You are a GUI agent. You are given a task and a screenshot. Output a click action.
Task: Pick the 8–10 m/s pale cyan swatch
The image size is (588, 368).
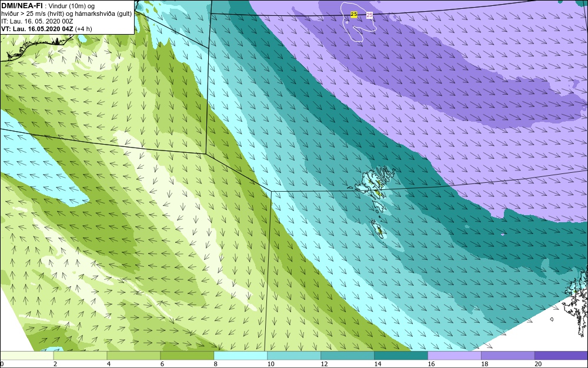[x=240, y=356]
